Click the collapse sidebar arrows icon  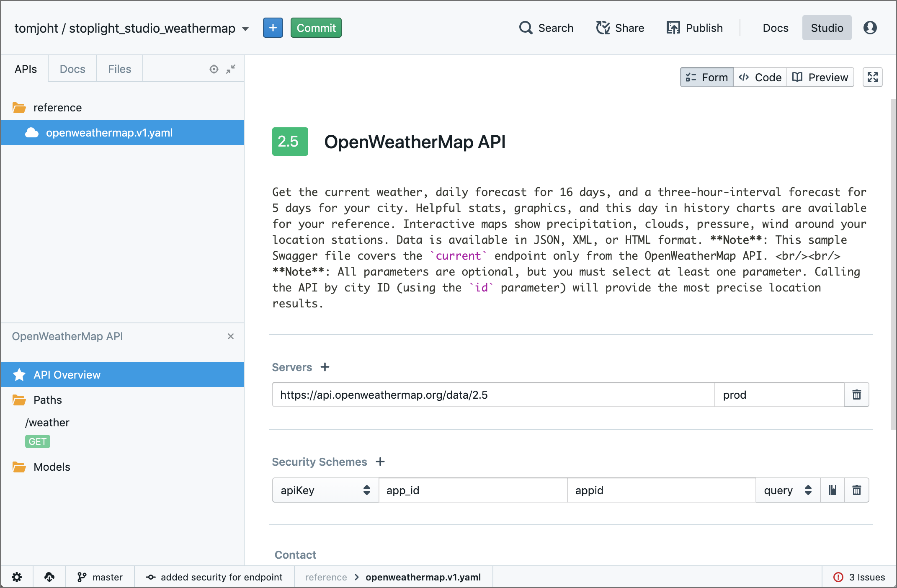click(231, 69)
